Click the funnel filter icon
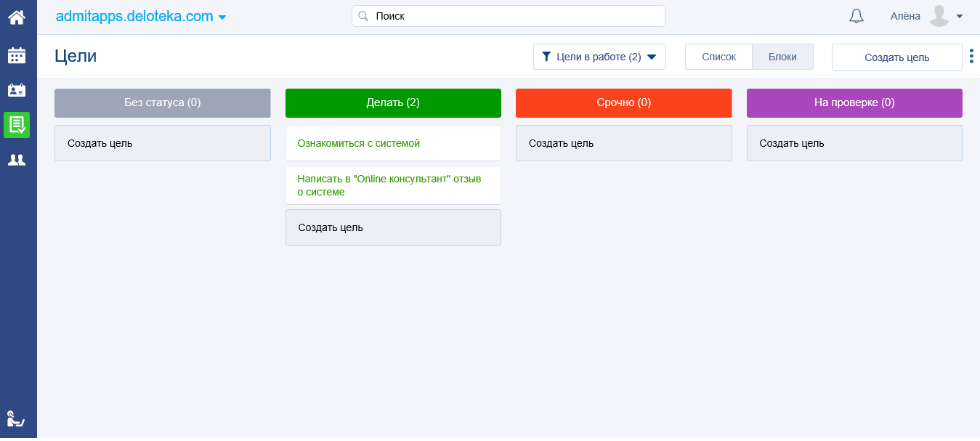The height and width of the screenshot is (441, 980). [546, 57]
